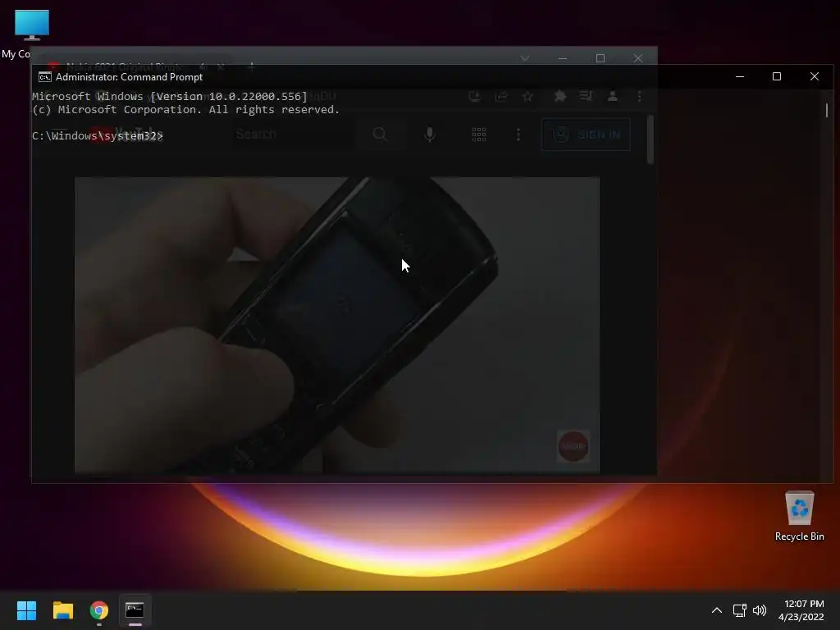The width and height of the screenshot is (840, 630).
Task: Launch File Explorer from the taskbar
Action: (x=62, y=610)
